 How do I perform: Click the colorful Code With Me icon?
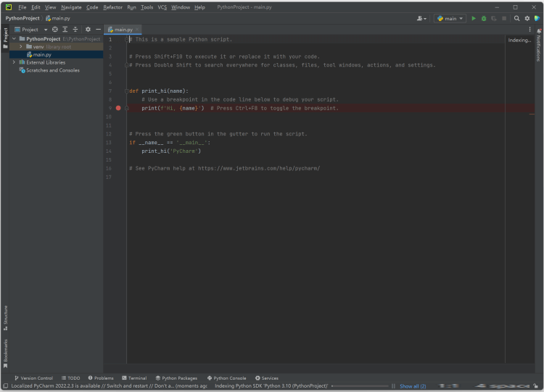(537, 18)
